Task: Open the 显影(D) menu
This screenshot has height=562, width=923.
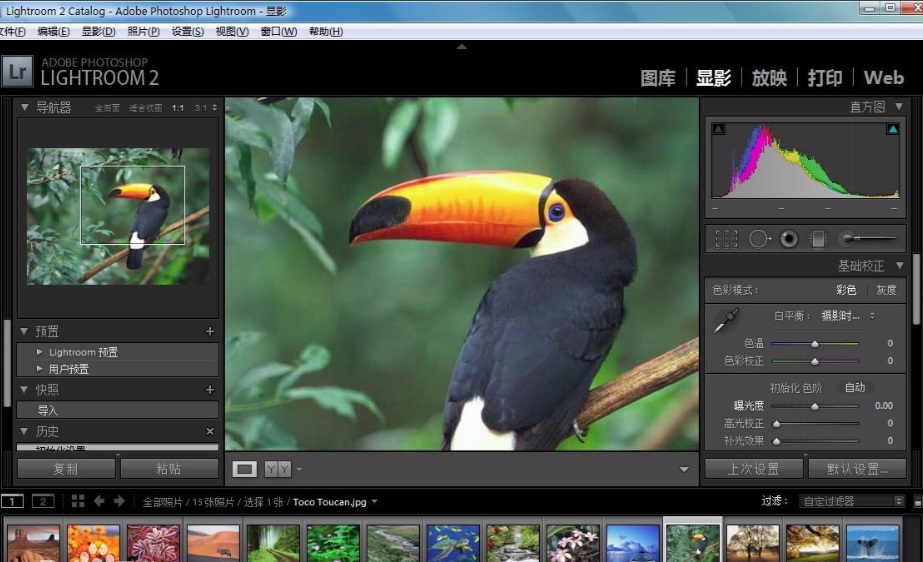Action: pos(98,31)
